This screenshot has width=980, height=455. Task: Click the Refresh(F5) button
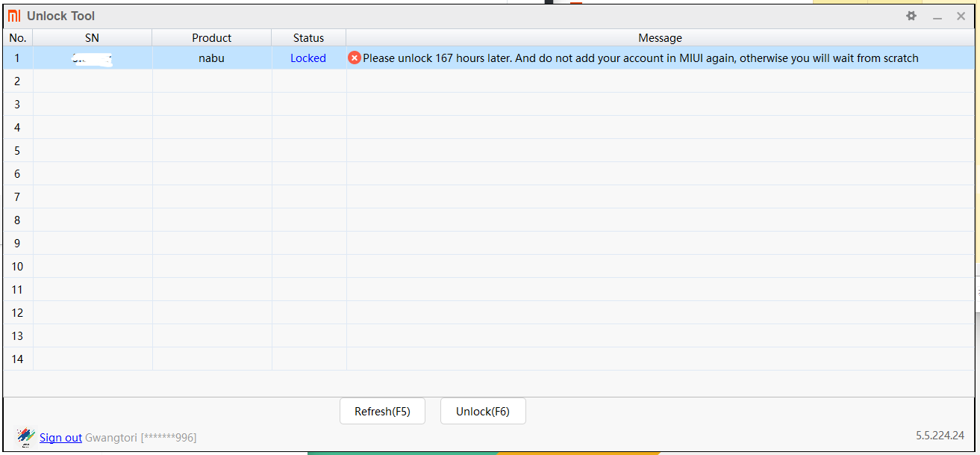(382, 411)
